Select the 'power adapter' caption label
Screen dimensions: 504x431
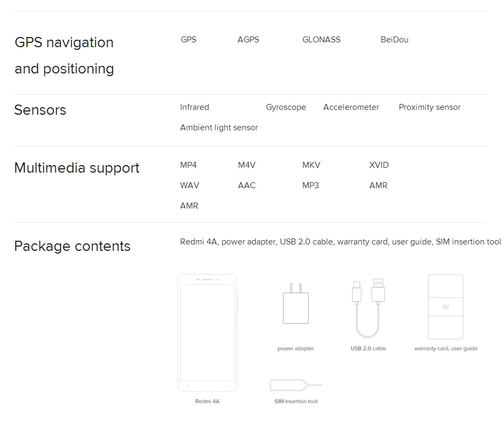[296, 348]
